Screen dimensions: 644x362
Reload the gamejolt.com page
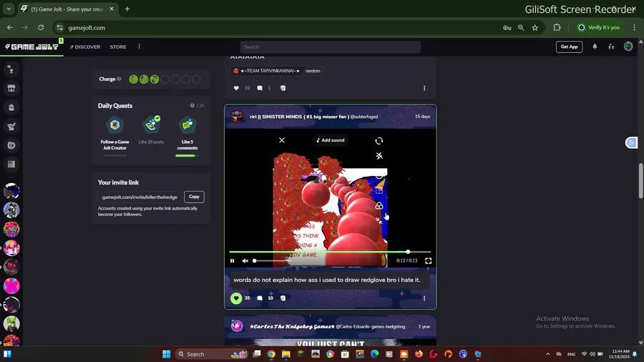click(41, 27)
